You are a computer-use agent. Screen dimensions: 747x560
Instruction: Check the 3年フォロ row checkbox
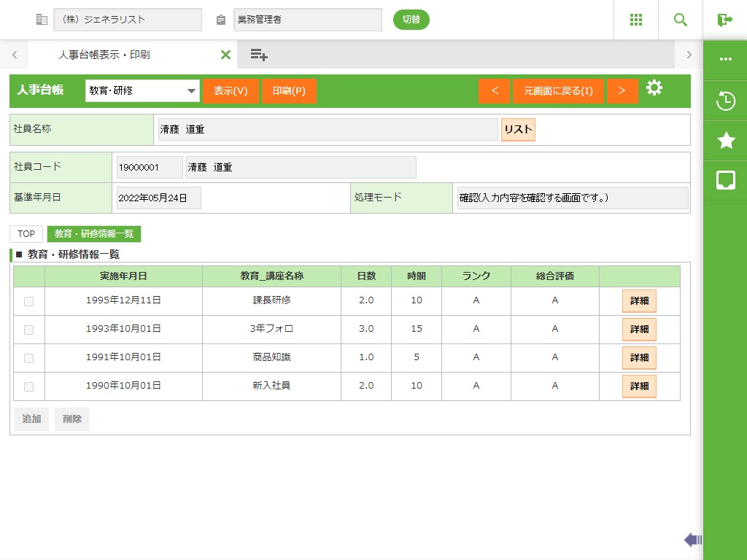[x=29, y=330]
